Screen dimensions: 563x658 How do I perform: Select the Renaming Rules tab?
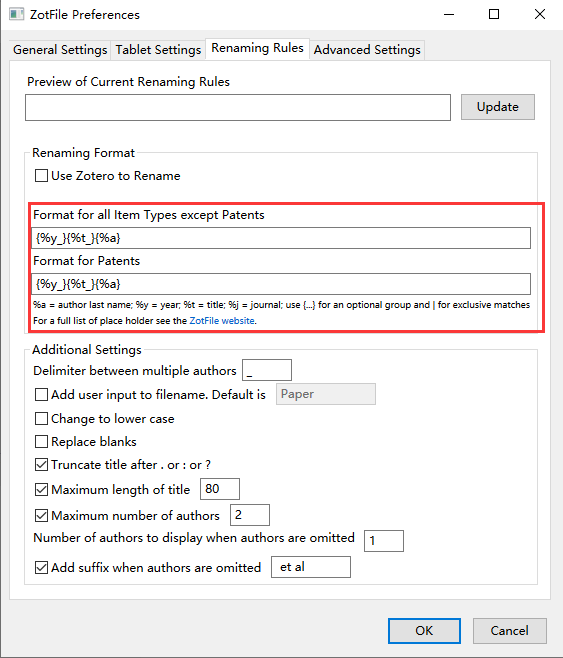pos(257,48)
